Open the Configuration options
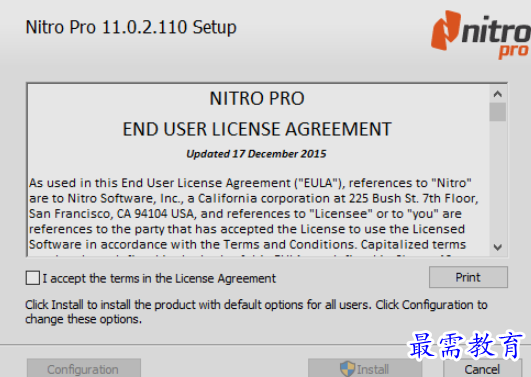This screenshot has width=531, height=377. click(x=84, y=369)
